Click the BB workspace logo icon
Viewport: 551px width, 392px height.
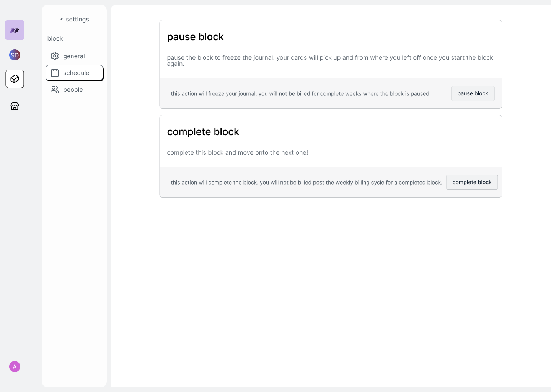click(x=15, y=30)
